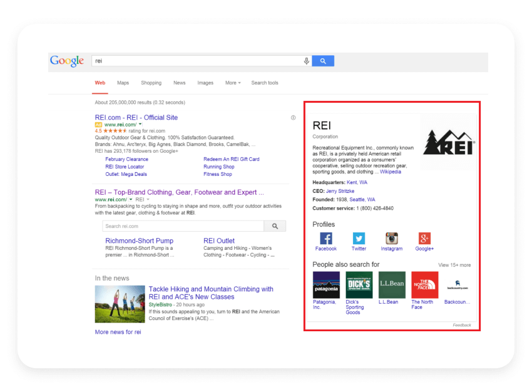Click "View 15+ more" in People also search
This screenshot has width=532, height=392.
pos(455,265)
